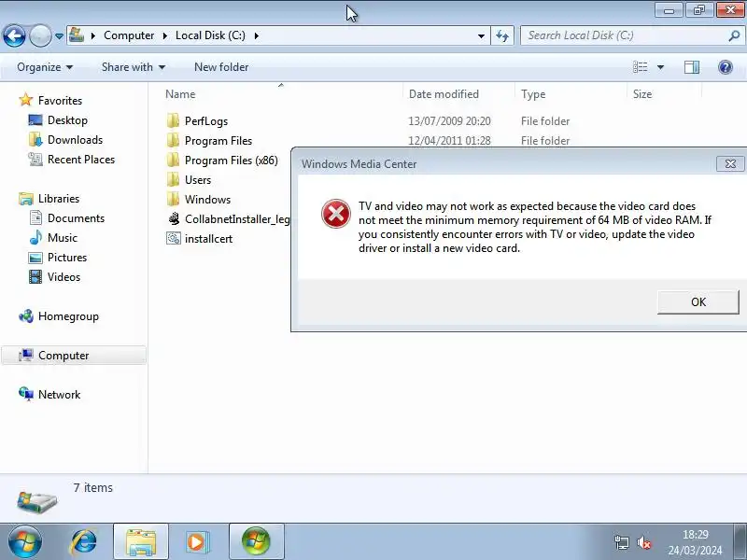Open Network in the navigation pane
Image resolution: width=747 pixels, height=560 pixels.
coord(59,394)
